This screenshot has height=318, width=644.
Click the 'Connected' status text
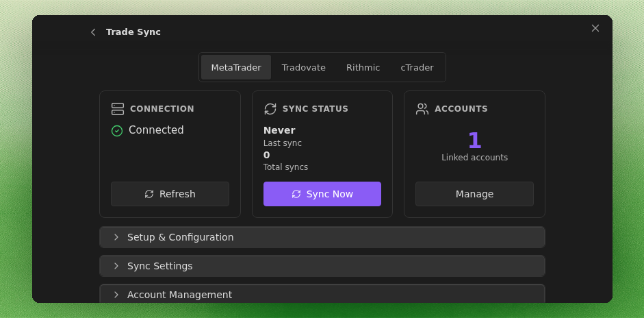(x=156, y=130)
